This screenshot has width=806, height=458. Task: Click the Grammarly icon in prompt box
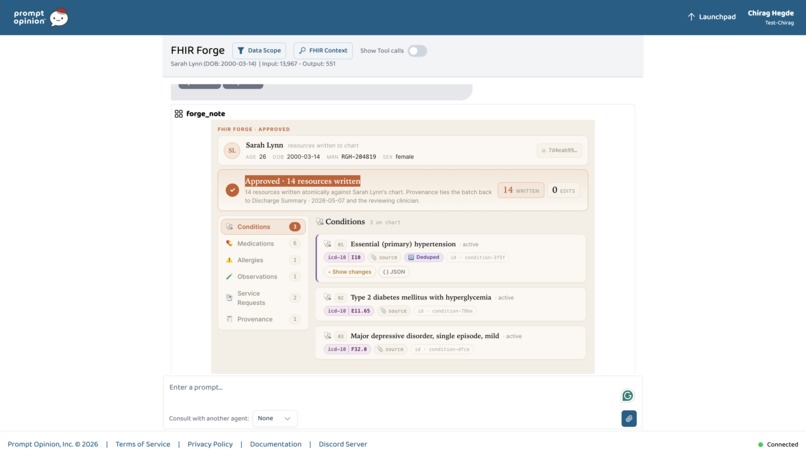[628, 396]
